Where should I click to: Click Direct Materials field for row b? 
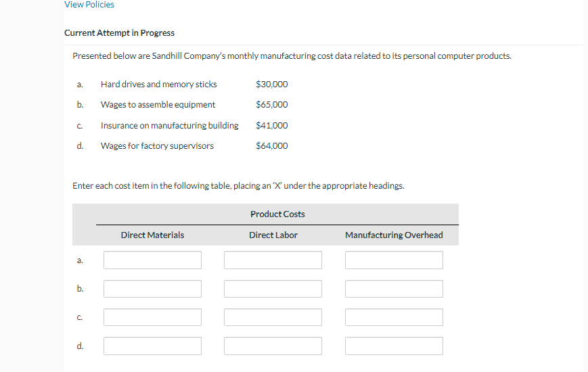[x=152, y=289]
